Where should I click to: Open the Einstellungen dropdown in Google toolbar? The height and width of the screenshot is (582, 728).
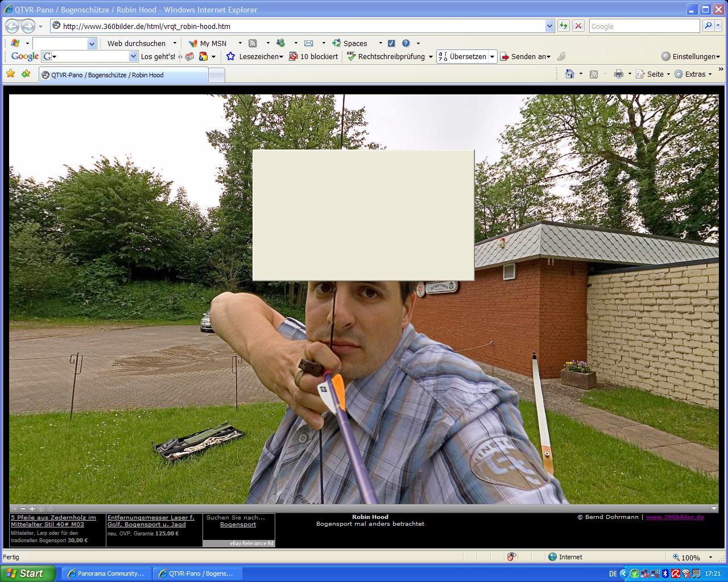click(691, 56)
